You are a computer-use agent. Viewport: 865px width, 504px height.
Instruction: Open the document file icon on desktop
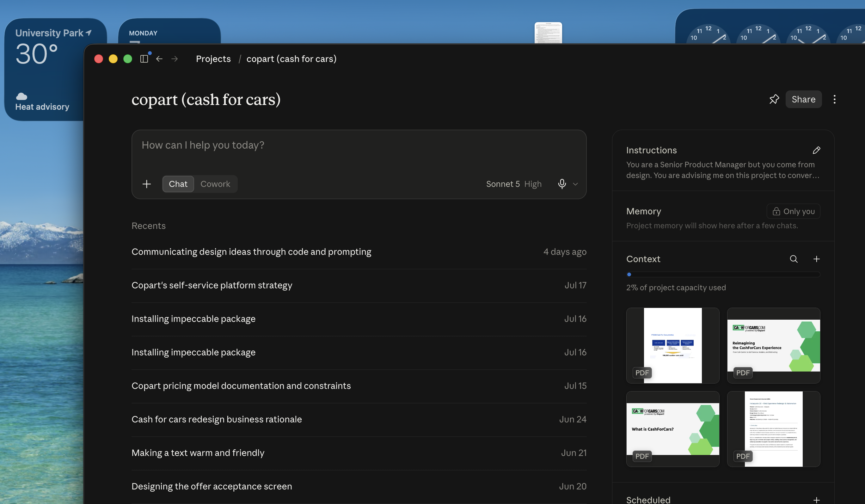(x=548, y=33)
